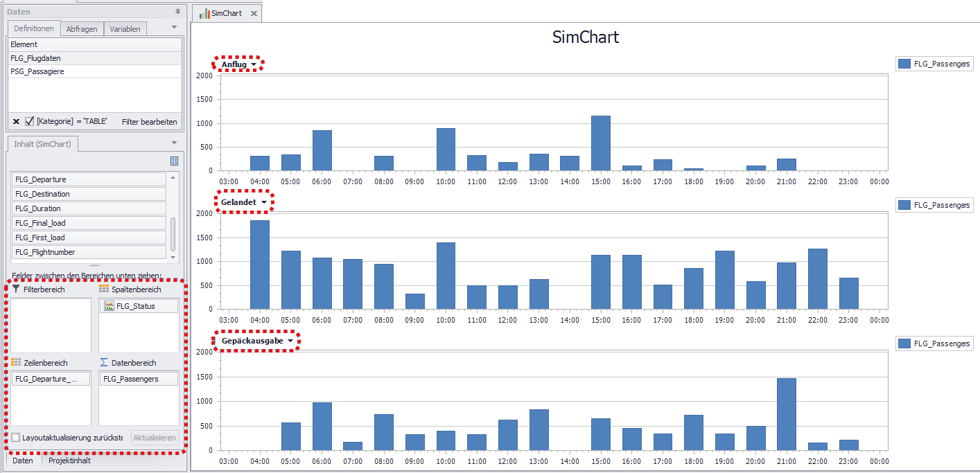Click the FLG_Passengers legend text in Gelandet chart
This screenshot has height=473, width=980.
(x=942, y=205)
